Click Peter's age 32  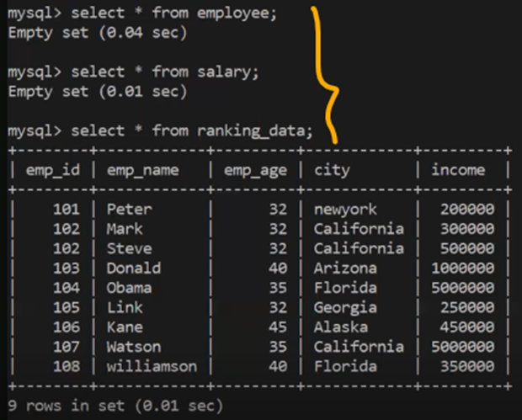pyautogui.click(x=278, y=210)
